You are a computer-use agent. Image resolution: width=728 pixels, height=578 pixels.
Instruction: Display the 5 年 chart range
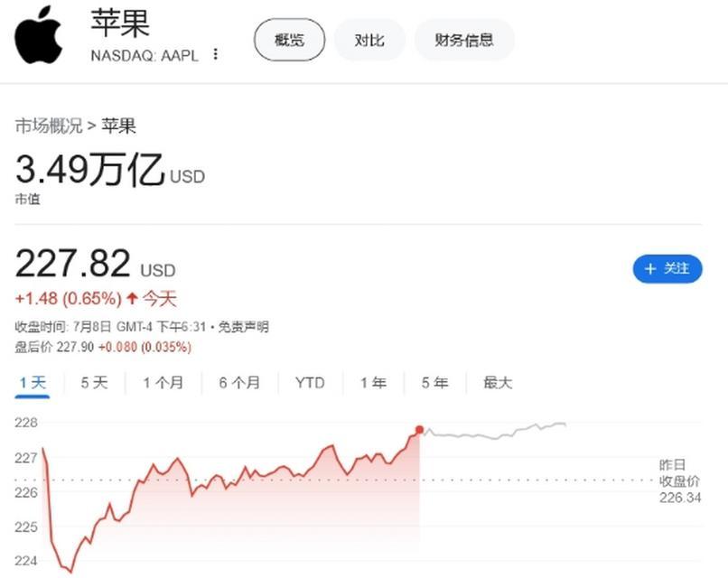pyautogui.click(x=434, y=383)
